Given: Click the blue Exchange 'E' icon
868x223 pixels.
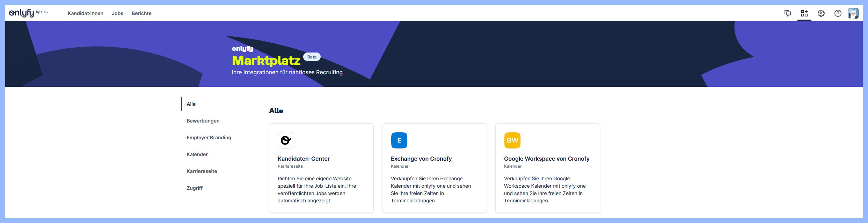Looking at the screenshot, I should (399, 140).
